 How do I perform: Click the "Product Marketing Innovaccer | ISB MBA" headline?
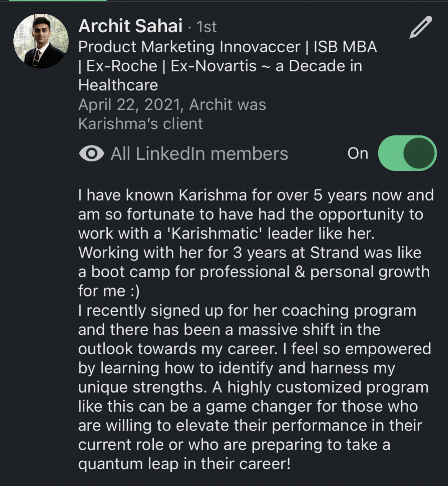pos(227,47)
